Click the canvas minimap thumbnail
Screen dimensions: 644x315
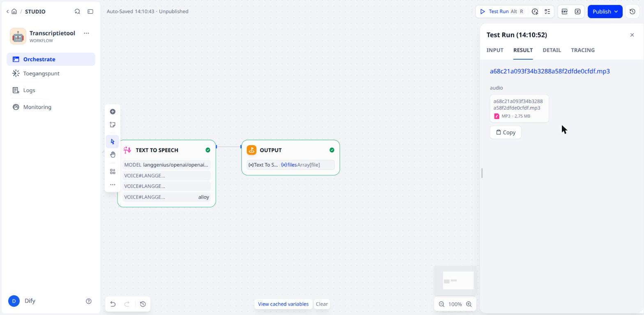[x=455, y=280]
